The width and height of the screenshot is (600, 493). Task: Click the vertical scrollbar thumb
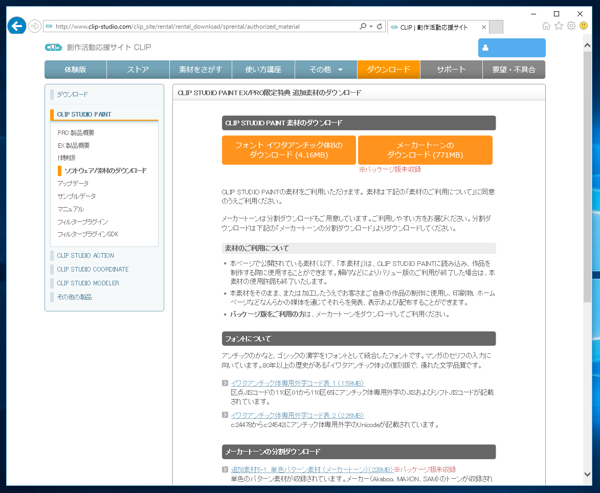coord(587,176)
